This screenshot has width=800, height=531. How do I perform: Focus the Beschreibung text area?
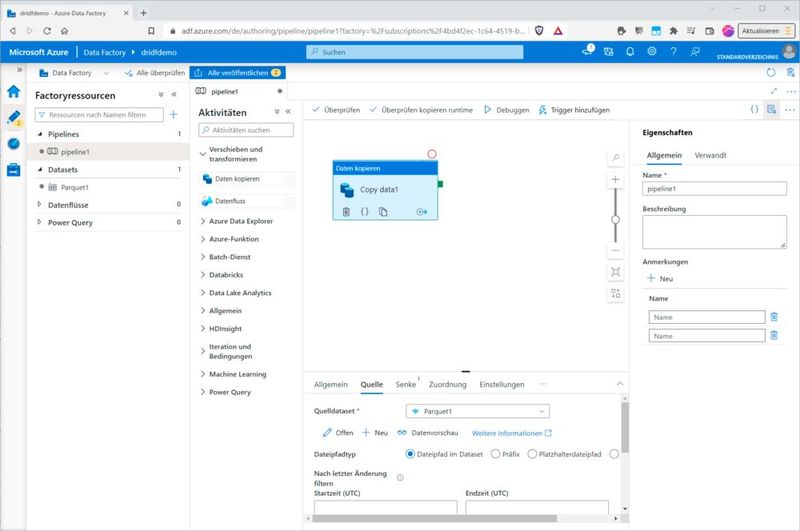(x=714, y=232)
